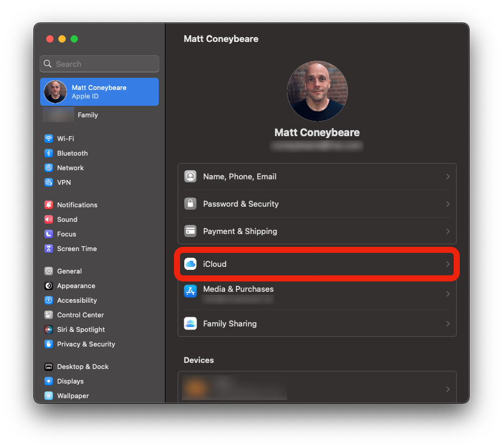Expand the Family Sharing row chevron
Screen dimensions: 503x448
click(x=448, y=324)
